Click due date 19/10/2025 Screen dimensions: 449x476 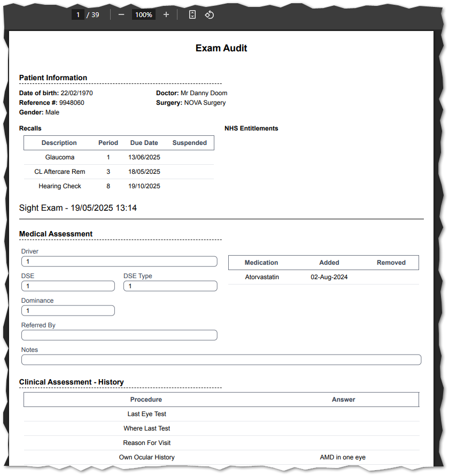pos(144,186)
